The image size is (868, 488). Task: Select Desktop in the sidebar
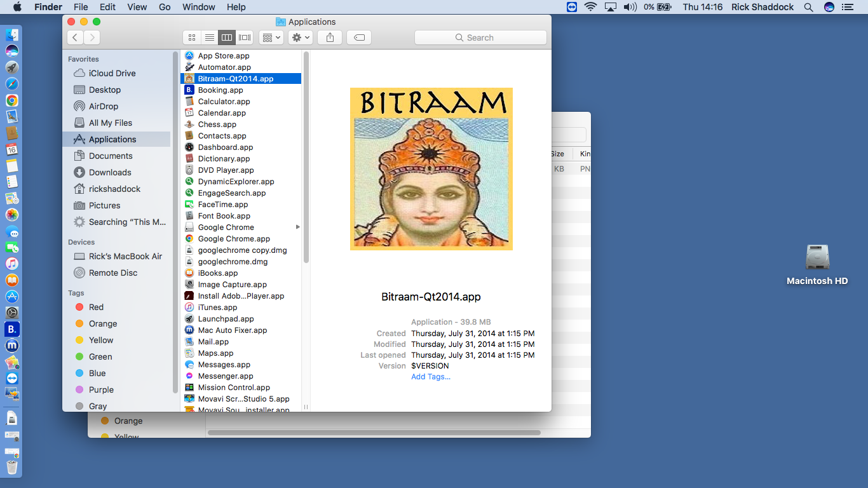pyautogui.click(x=105, y=90)
